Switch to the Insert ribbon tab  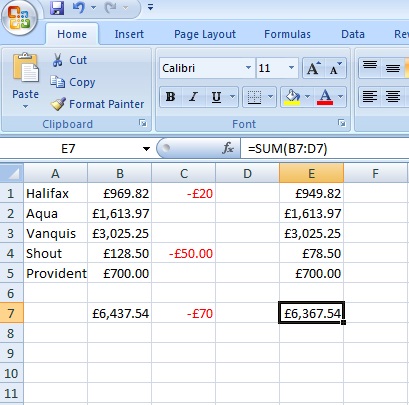coord(129,34)
